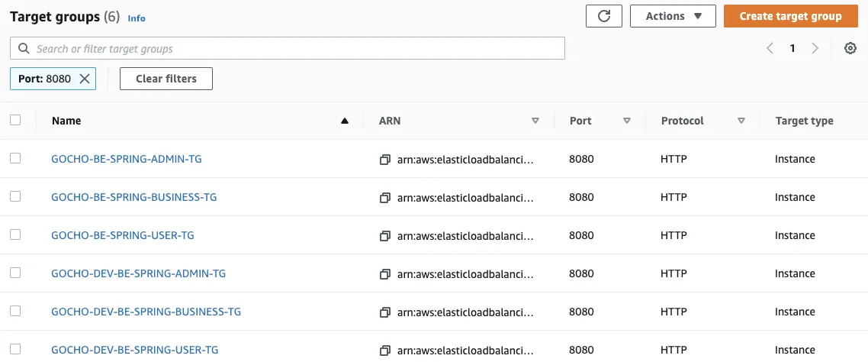Sort table by Port column arrow
868x362 pixels.
pos(627,121)
